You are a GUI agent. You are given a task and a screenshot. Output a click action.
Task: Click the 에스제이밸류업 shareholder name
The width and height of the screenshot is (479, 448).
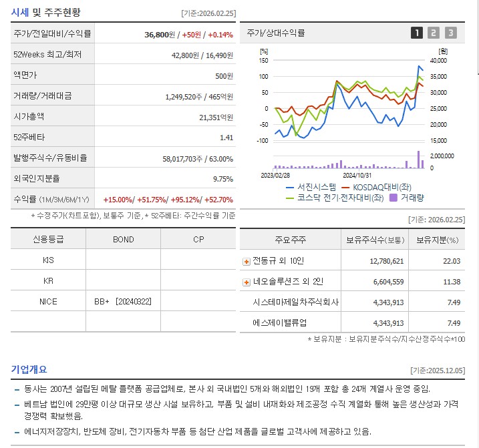click(x=279, y=322)
